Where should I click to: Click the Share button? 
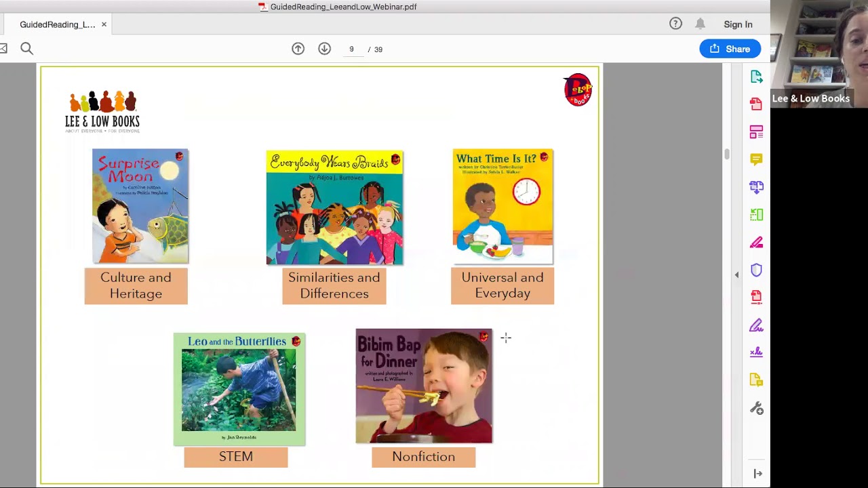730,49
